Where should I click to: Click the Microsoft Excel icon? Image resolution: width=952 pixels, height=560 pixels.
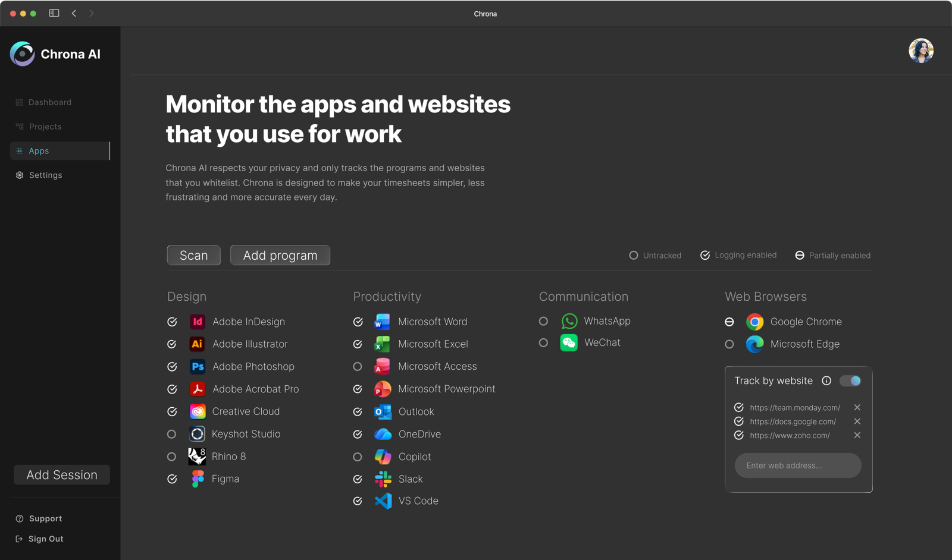(382, 344)
